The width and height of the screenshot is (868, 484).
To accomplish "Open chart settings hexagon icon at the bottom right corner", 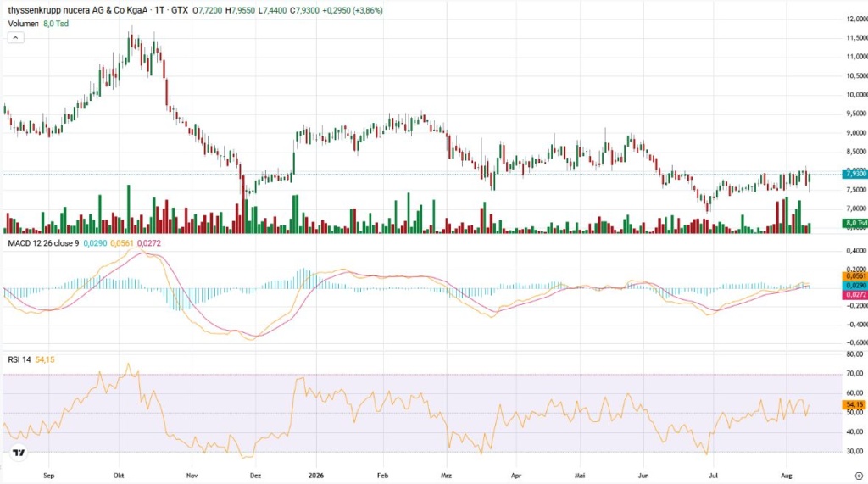I will pyautogui.click(x=859, y=476).
